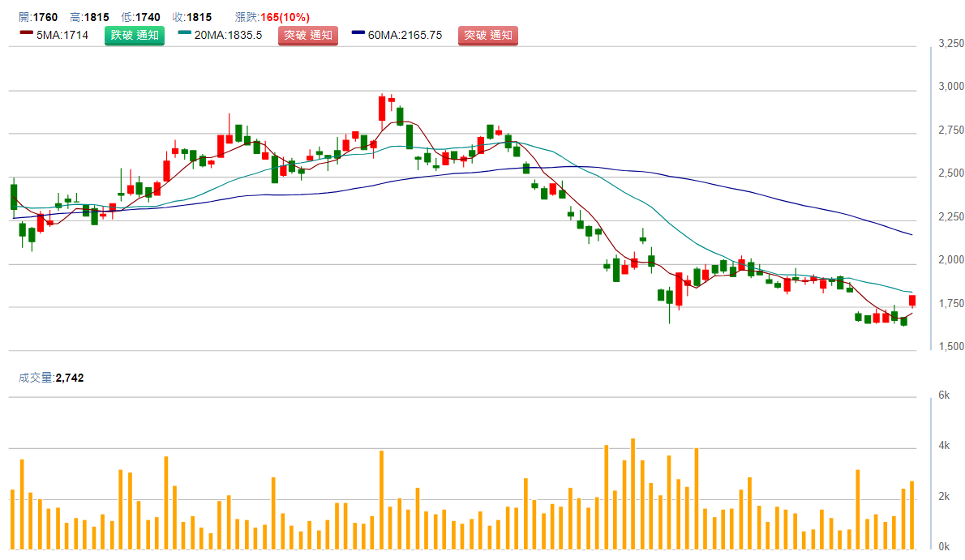Click the last volume bar on the right
This screenshot has height=560, width=965.
pyautogui.click(x=912, y=515)
